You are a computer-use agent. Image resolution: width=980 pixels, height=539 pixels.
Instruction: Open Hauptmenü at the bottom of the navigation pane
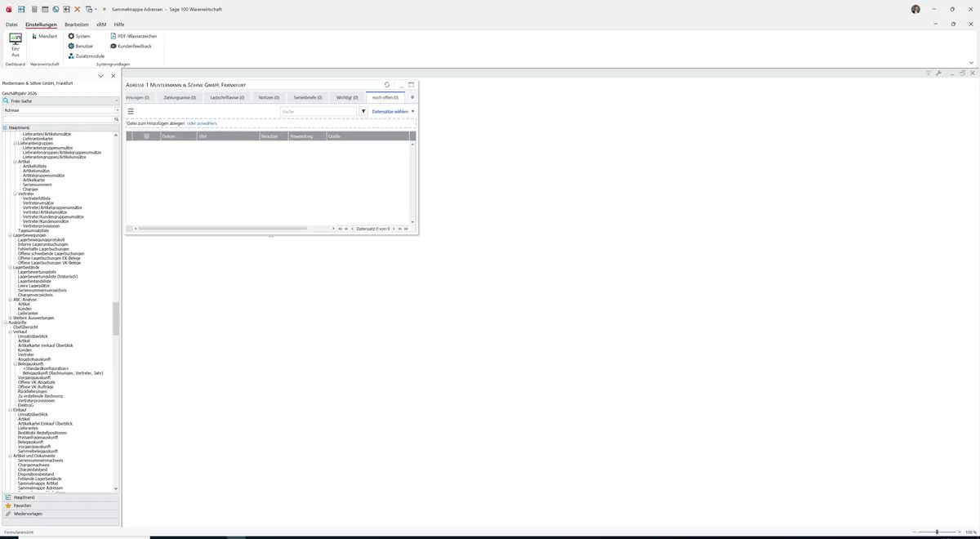[60, 497]
